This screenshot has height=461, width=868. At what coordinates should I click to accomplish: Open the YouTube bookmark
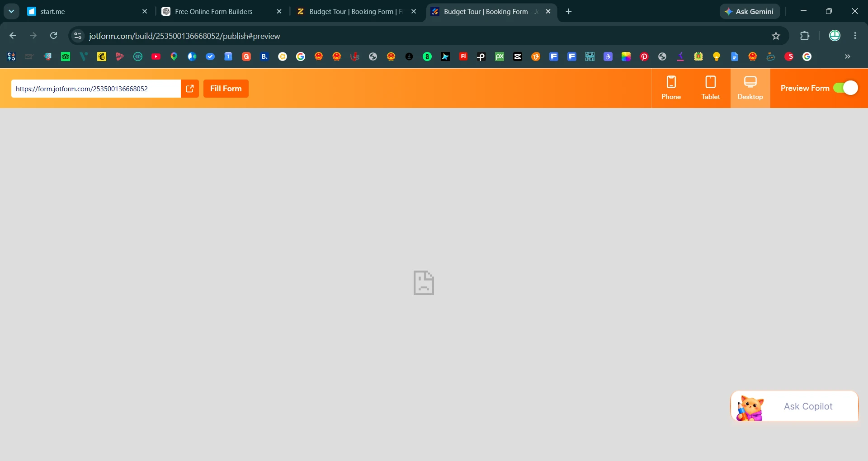pos(156,56)
